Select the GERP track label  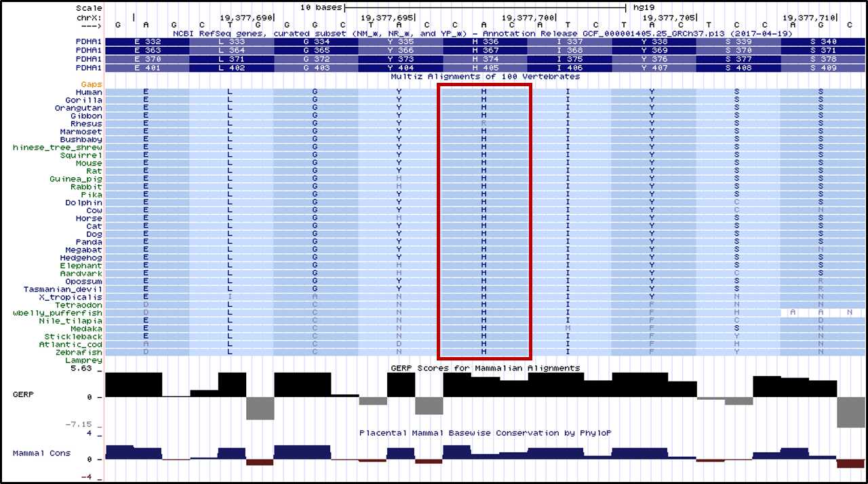pos(24,394)
